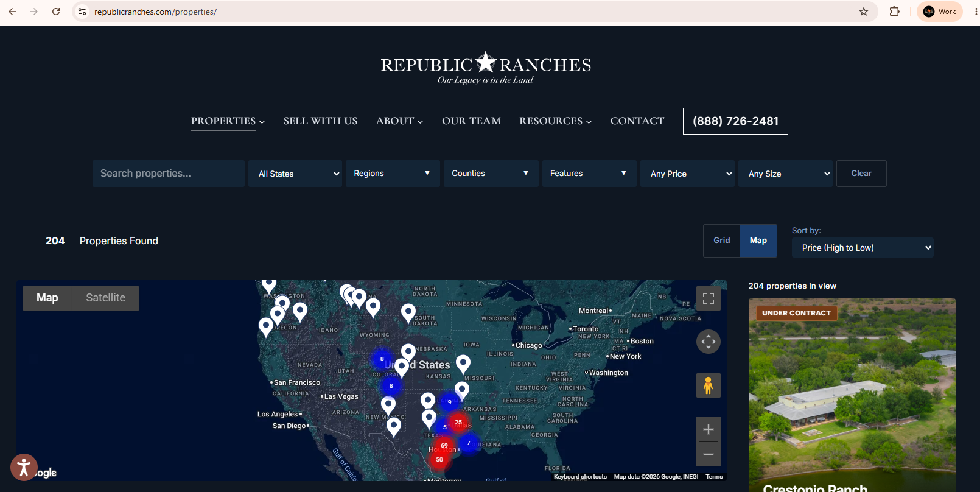The width and height of the screenshot is (980, 492).
Task: Expand the About nav menu
Action: click(x=399, y=121)
